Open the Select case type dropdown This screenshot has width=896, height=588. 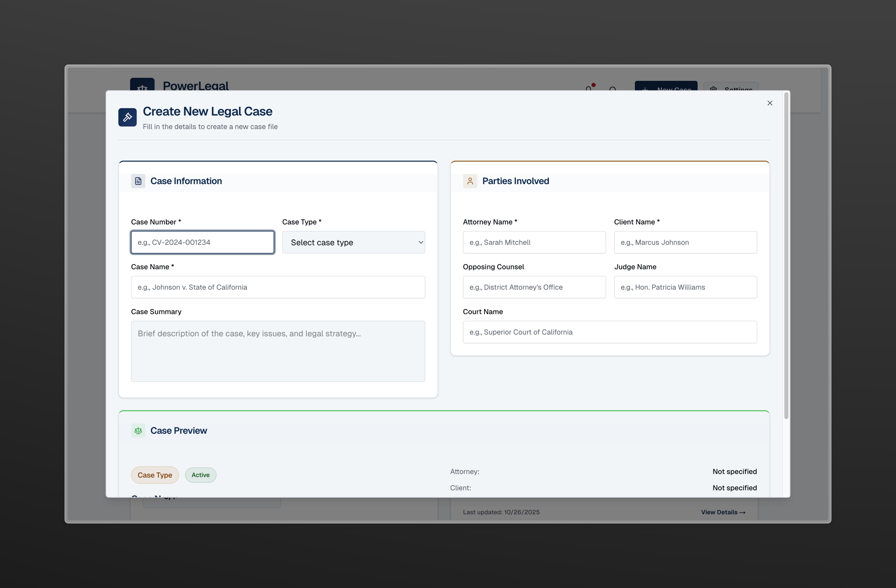[x=353, y=242]
